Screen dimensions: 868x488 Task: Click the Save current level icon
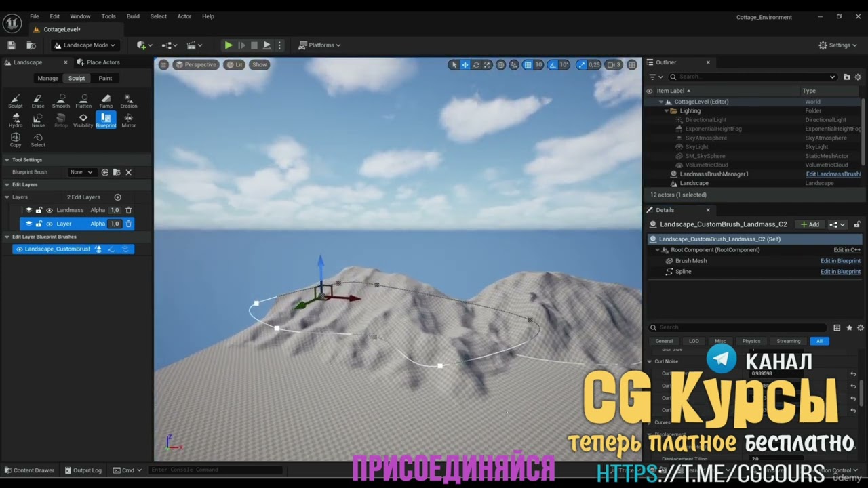12,45
